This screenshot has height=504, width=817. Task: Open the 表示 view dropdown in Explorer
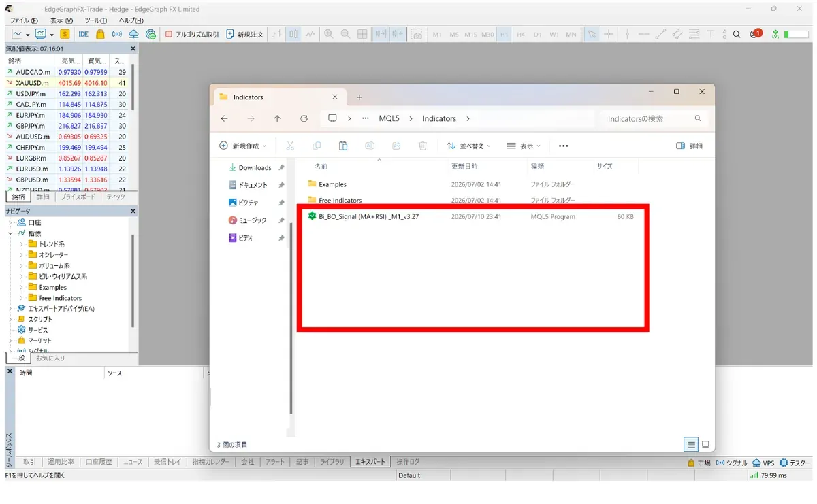point(523,146)
